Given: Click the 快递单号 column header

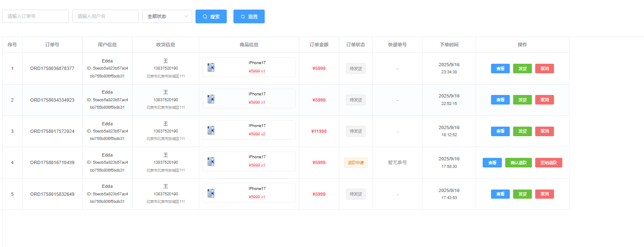Looking at the screenshot, I should (x=397, y=45).
